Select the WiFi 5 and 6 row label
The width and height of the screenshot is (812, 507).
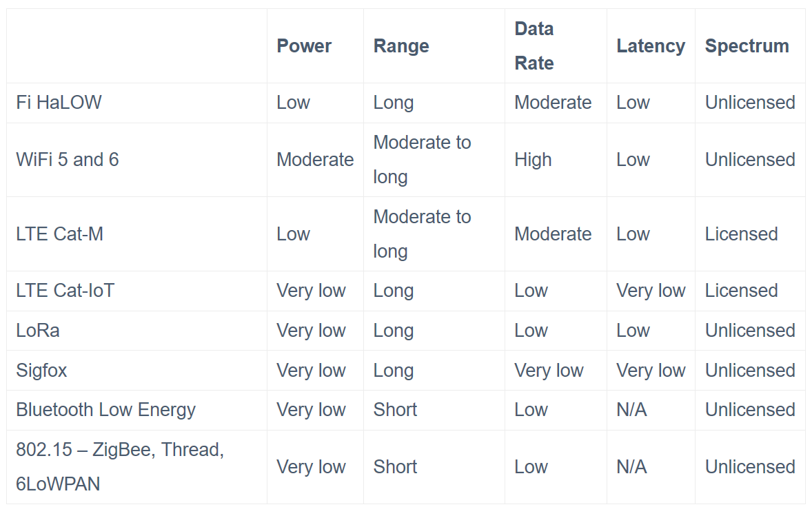pos(68,160)
